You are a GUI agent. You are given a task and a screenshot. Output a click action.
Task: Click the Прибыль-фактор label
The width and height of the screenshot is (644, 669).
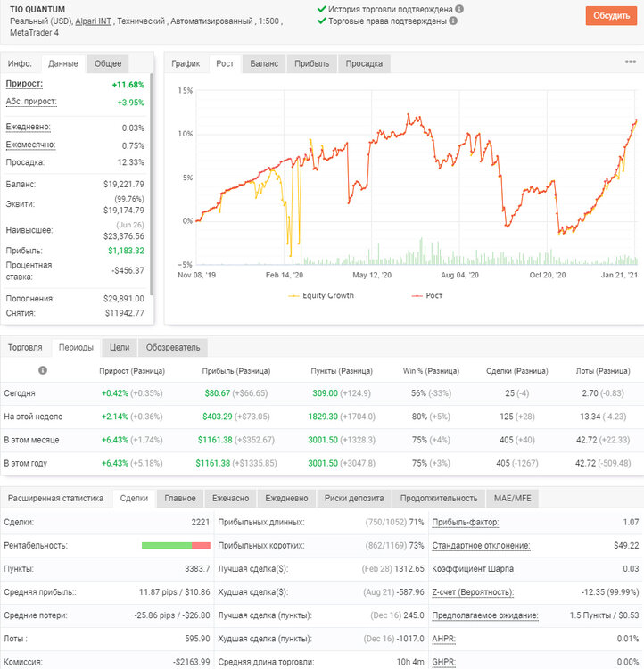(466, 522)
